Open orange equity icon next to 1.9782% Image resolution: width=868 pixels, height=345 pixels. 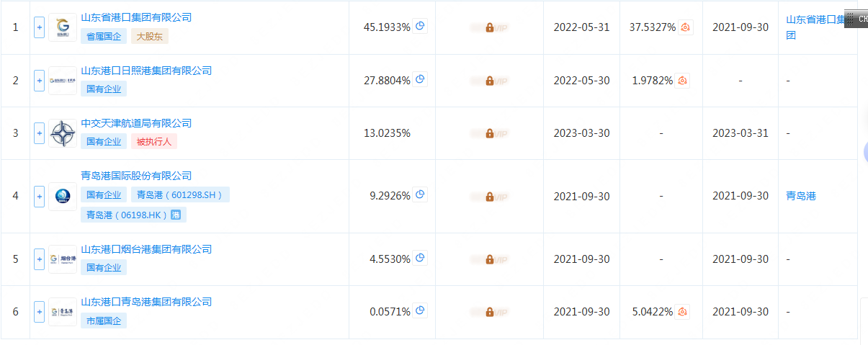point(683,81)
